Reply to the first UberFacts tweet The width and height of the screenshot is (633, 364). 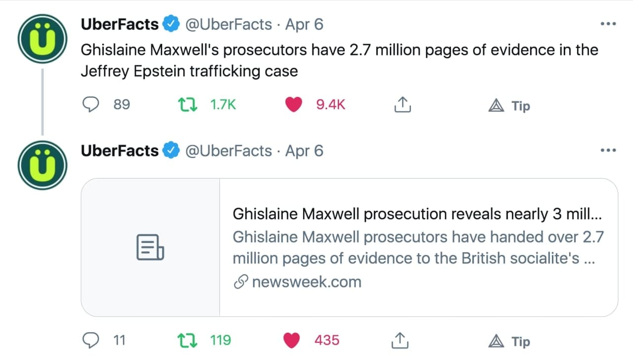91,105
